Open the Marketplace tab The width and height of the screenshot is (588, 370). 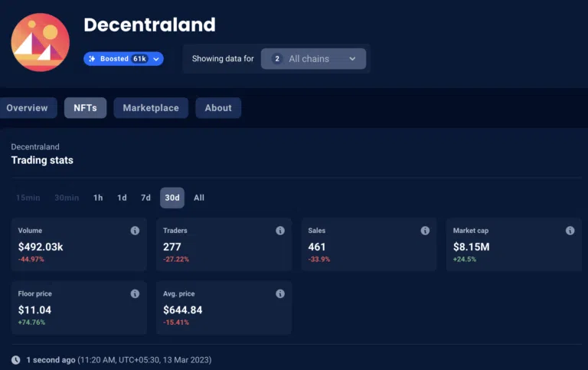pos(151,108)
